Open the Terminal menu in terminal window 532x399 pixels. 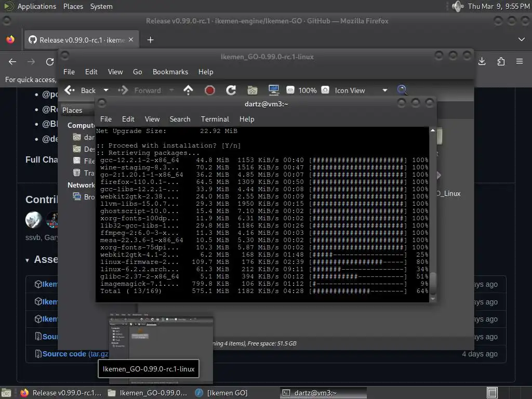tap(215, 119)
